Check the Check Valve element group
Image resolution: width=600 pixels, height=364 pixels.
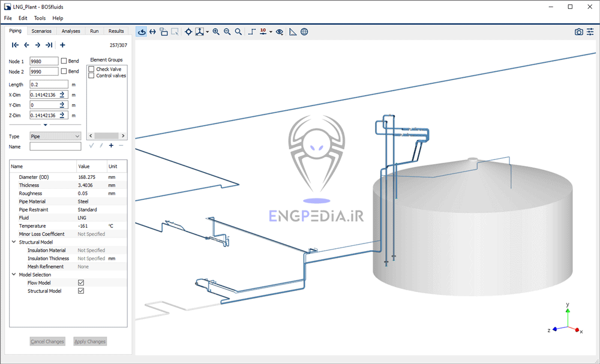pyautogui.click(x=91, y=68)
